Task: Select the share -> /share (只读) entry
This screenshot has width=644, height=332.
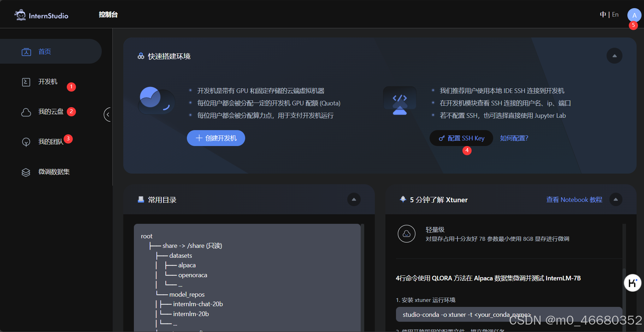Action: pyautogui.click(x=192, y=246)
